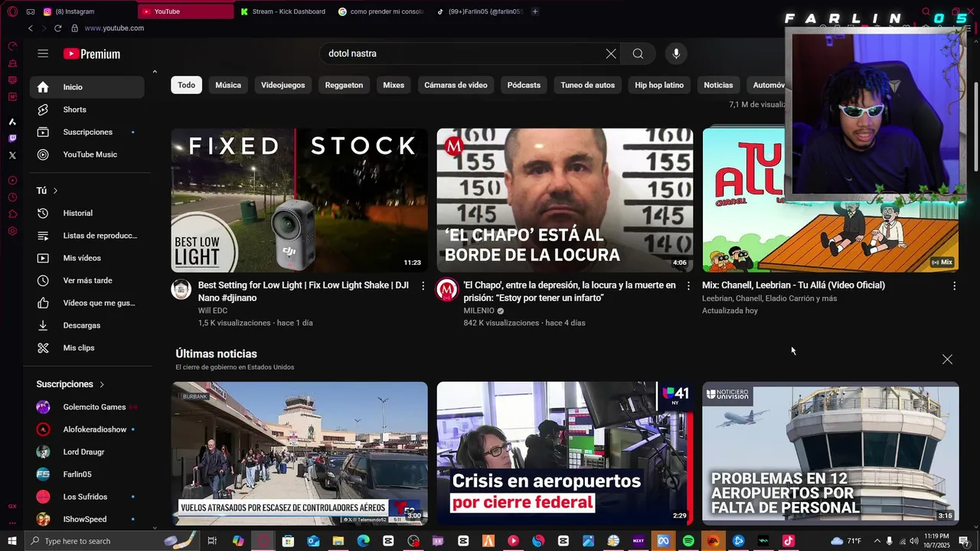Open the Alofokeradioshow subscription
The image size is (980, 551).
click(x=87, y=429)
